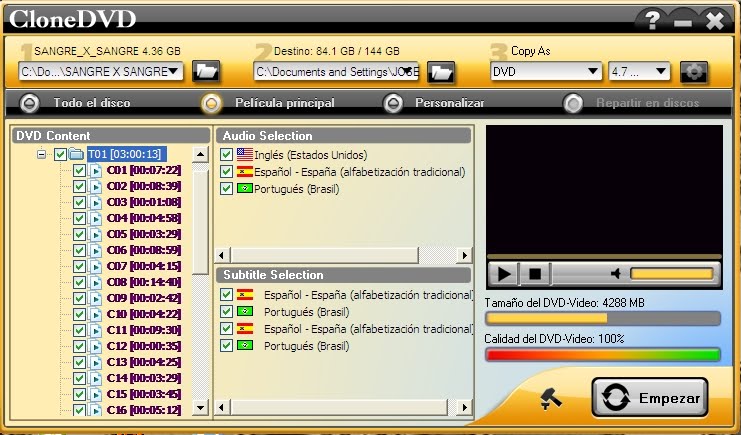Click the T01 title folder icon
Image resolution: width=741 pixels, height=435 pixels.
(x=76, y=154)
